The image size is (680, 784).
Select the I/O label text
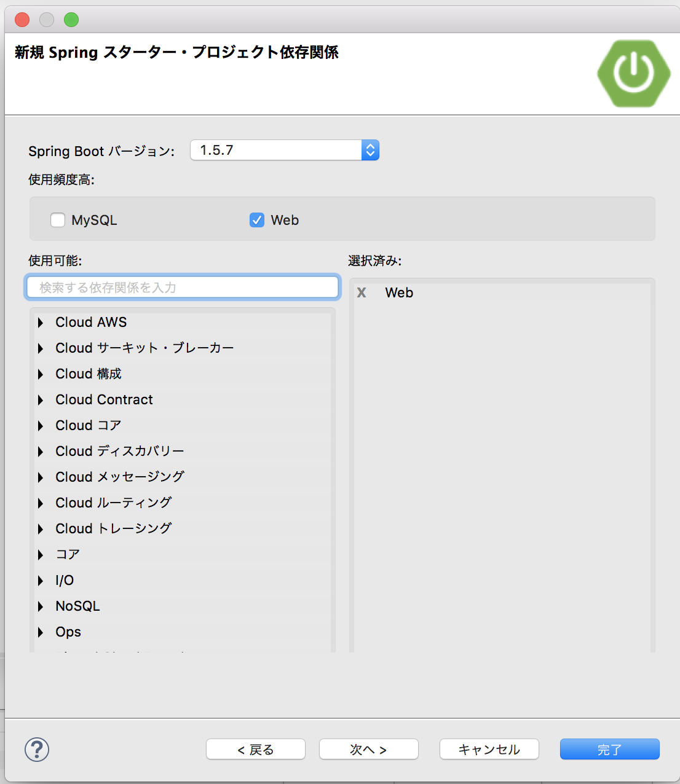pyautogui.click(x=65, y=580)
